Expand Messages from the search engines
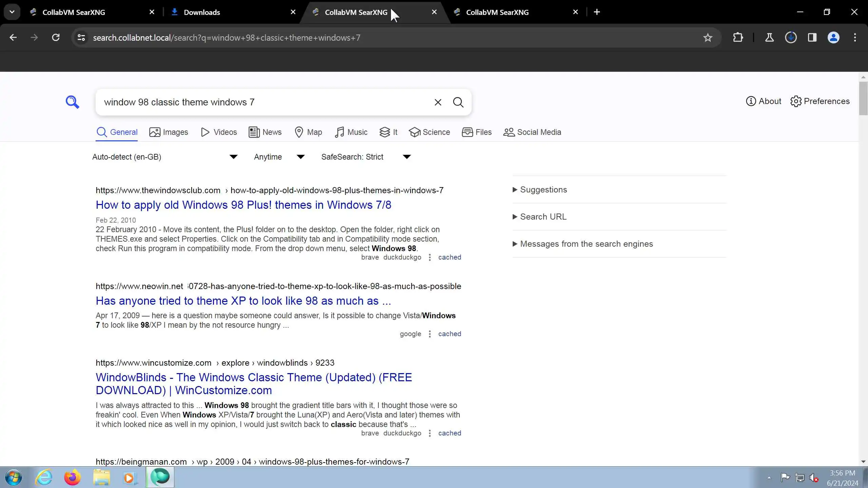The width and height of the screenshot is (868, 488). click(586, 244)
